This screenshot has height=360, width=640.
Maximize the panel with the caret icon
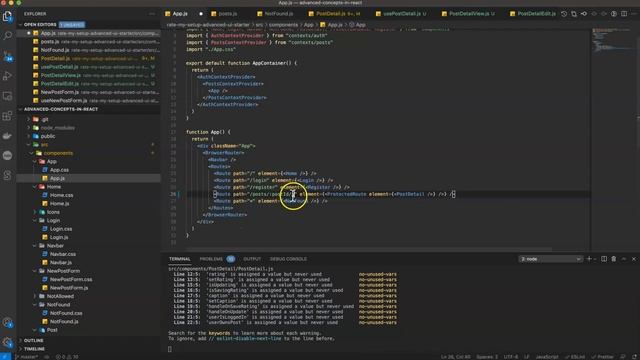point(624,259)
